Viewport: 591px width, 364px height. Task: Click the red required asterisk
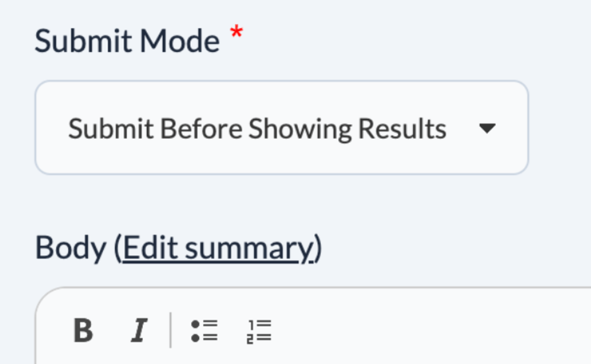pos(237,34)
